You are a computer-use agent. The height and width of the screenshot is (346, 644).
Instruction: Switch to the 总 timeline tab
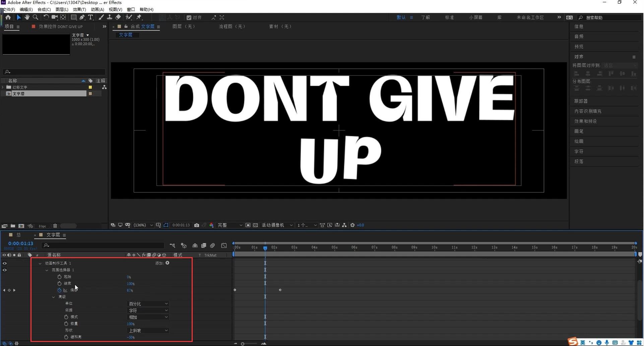pos(18,235)
